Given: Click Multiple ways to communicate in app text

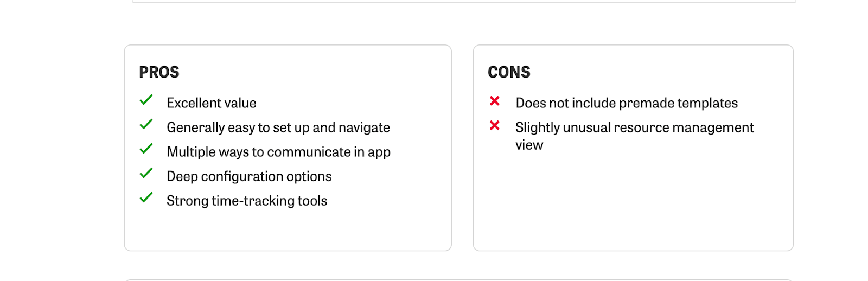Looking at the screenshot, I should click(x=278, y=152).
